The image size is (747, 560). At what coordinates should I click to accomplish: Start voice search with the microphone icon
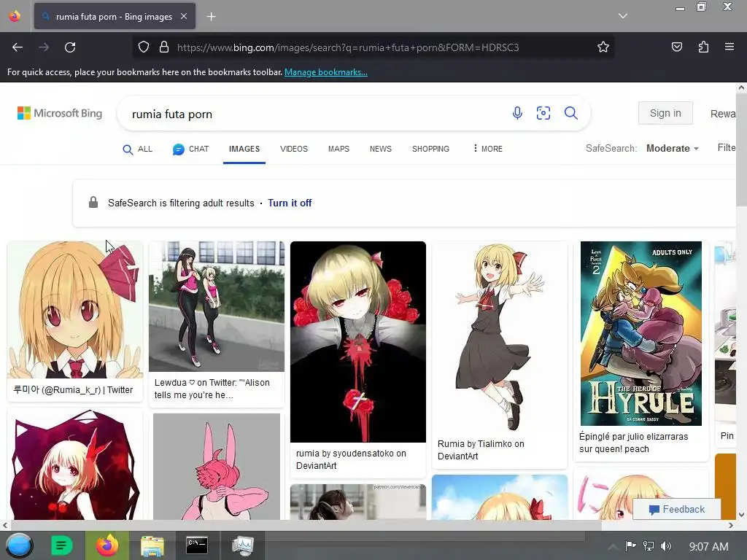pos(517,113)
